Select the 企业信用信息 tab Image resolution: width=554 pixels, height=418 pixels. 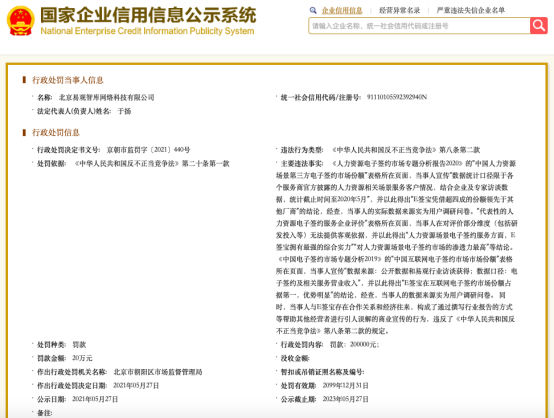pyautogui.click(x=342, y=11)
